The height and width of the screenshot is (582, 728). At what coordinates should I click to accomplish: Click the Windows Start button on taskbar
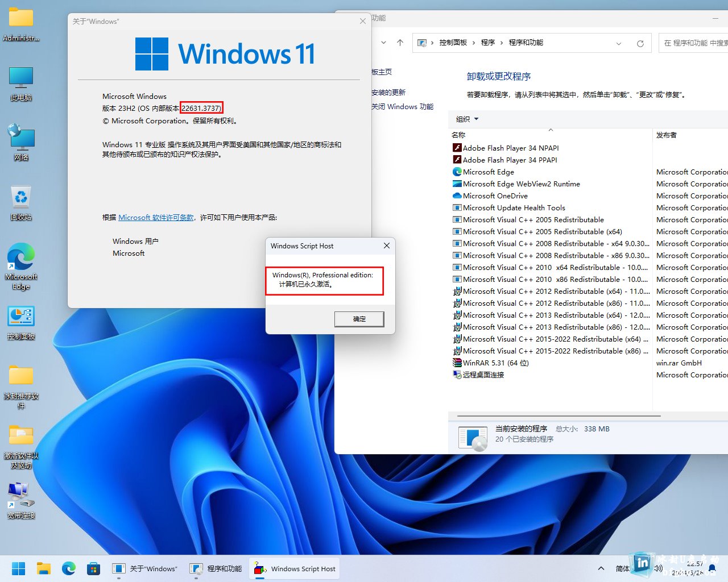[x=19, y=568]
